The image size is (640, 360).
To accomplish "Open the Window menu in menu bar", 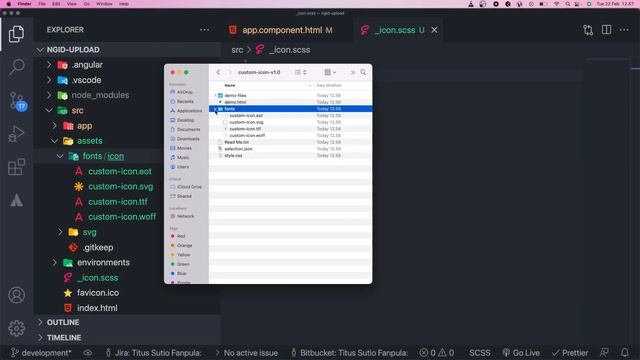I will [104, 4].
